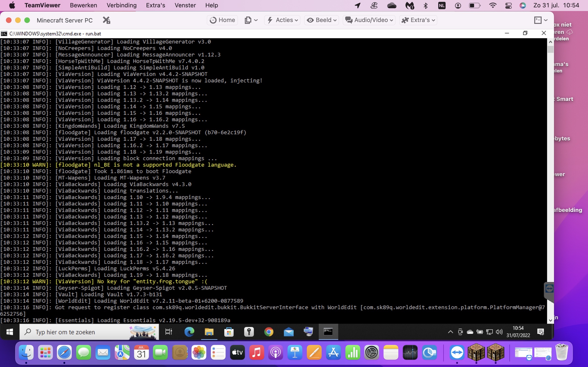588x367 pixels.
Task: Expand the Audio/Video dropdown
Action: 369,20
